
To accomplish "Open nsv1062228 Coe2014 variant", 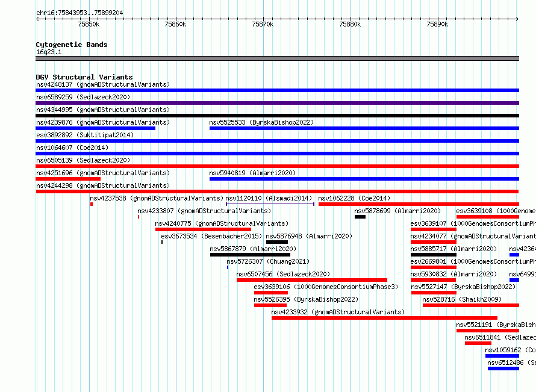I will (x=354, y=198).
